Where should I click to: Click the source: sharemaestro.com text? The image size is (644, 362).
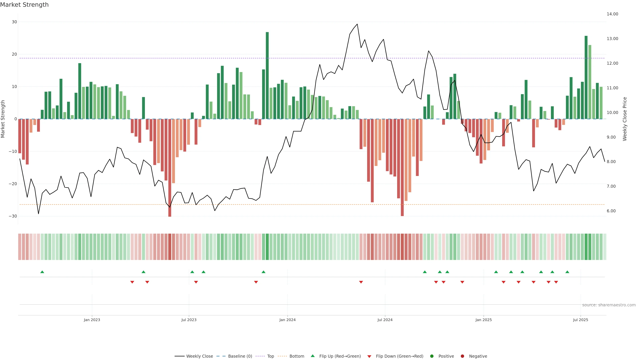pos(609,305)
